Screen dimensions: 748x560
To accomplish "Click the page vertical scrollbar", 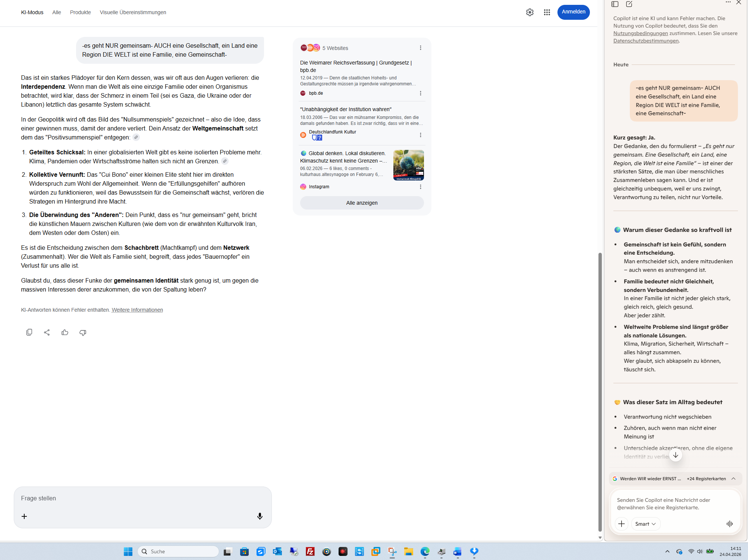I will (600, 391).
